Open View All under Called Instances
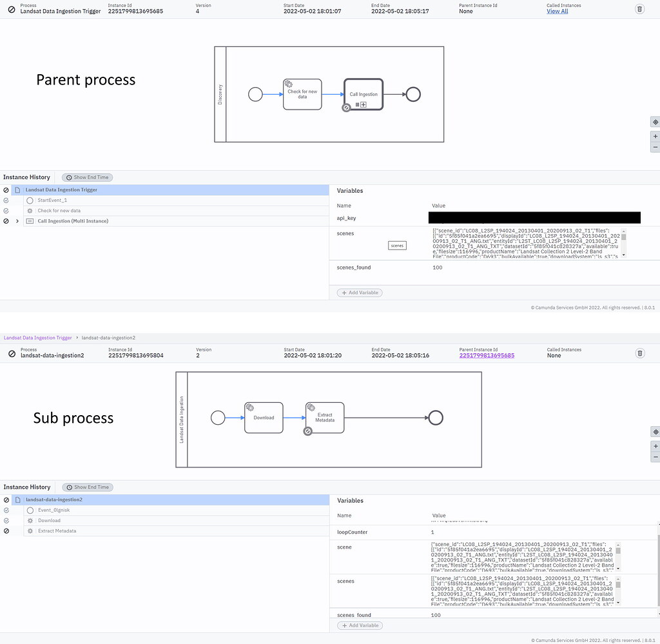Screen dimensions: 660x644 (556, 11)
